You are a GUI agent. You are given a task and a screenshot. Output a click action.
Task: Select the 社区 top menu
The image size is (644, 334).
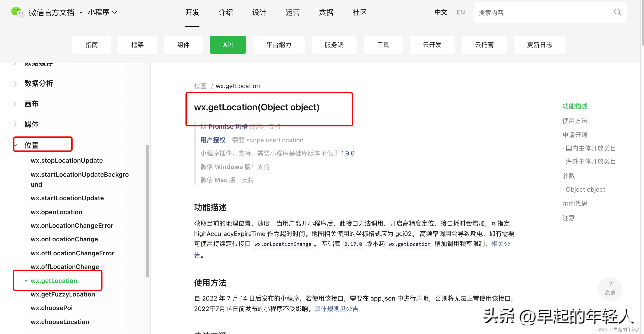[359, 12]
